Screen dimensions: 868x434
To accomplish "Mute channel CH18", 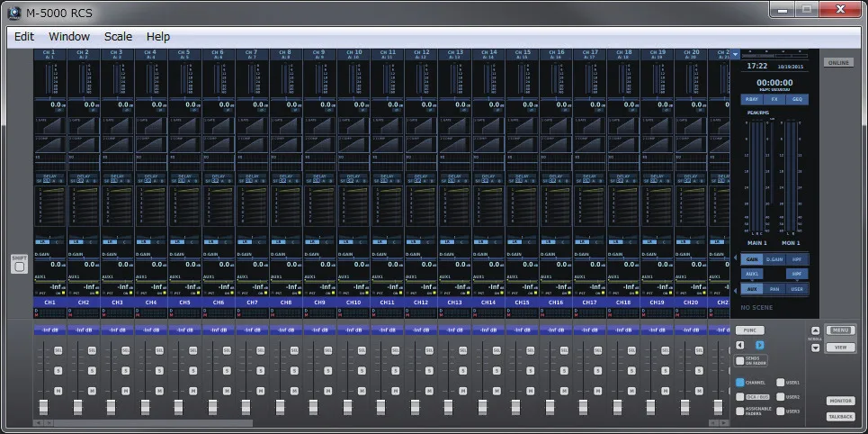I will click(632, 391).
